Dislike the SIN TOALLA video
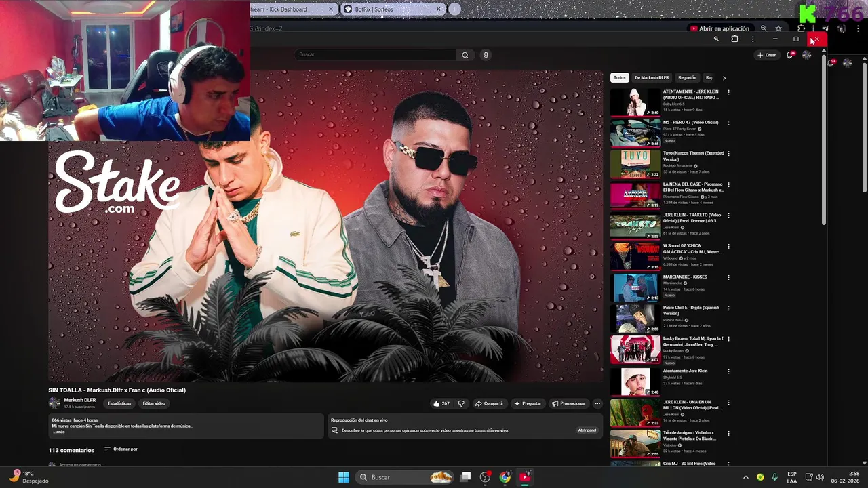 click(461, 403)
